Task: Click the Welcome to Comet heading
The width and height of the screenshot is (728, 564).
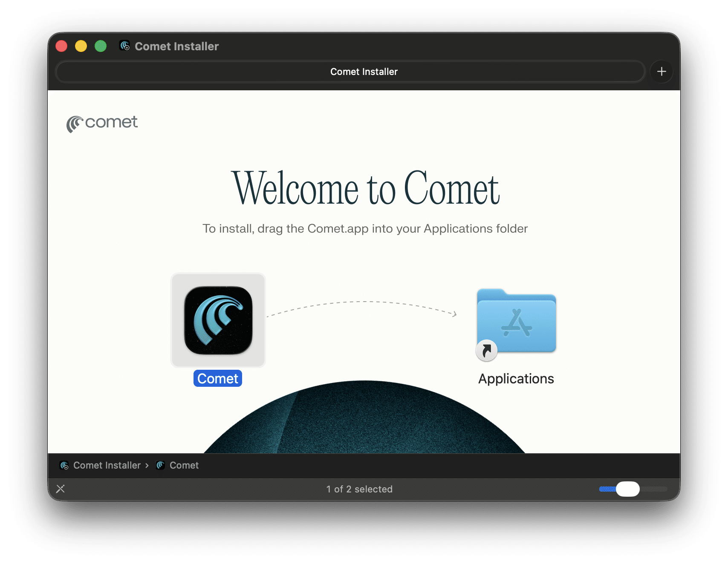Action: pos(365,189)
